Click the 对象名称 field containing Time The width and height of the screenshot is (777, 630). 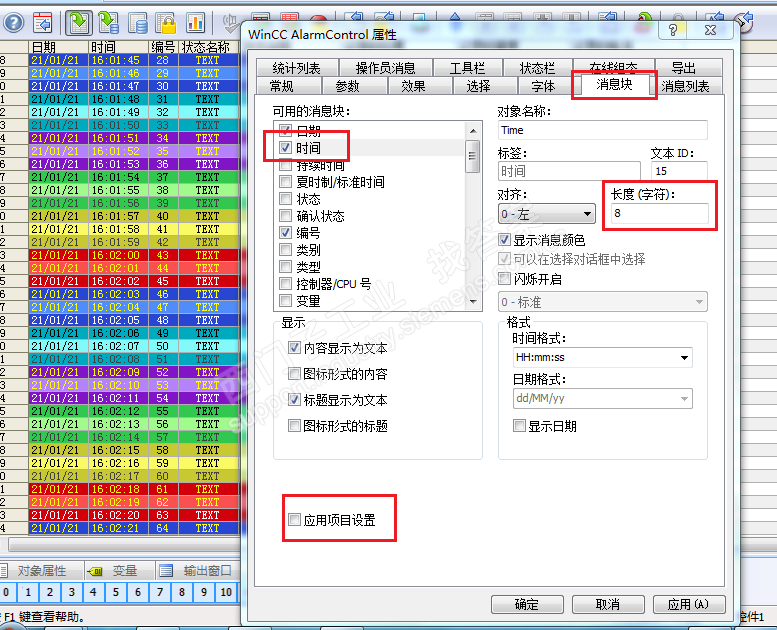click(x=602, y=130)
